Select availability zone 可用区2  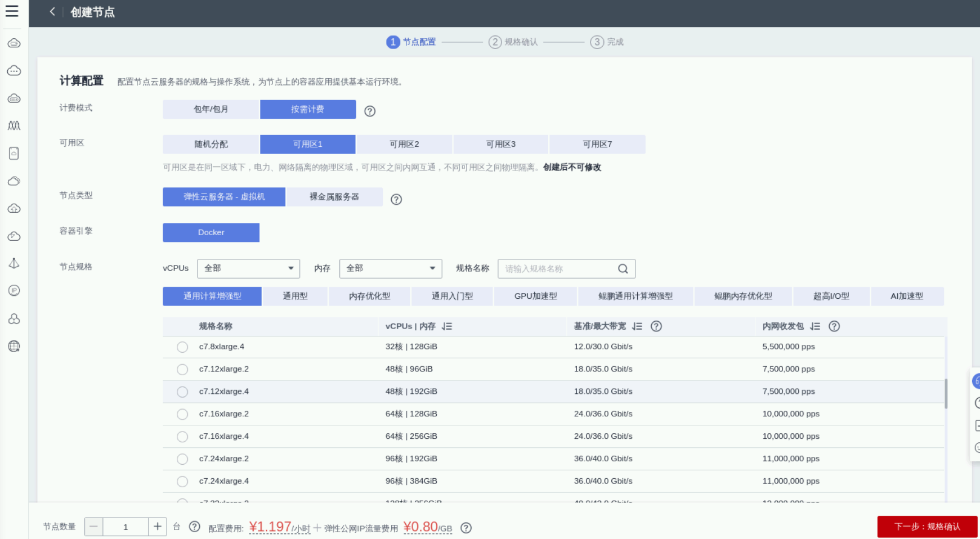coord(404,144)
